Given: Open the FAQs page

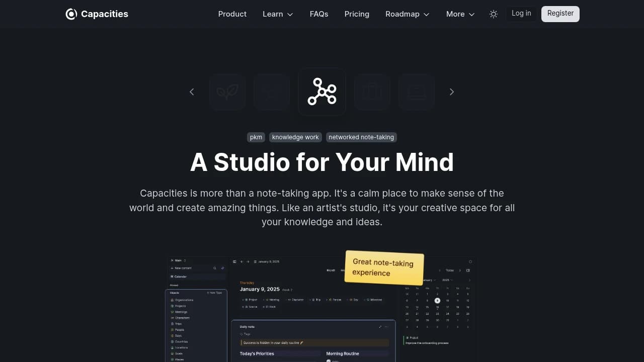Looking at the screenshot, I should [x=319, y=14].
